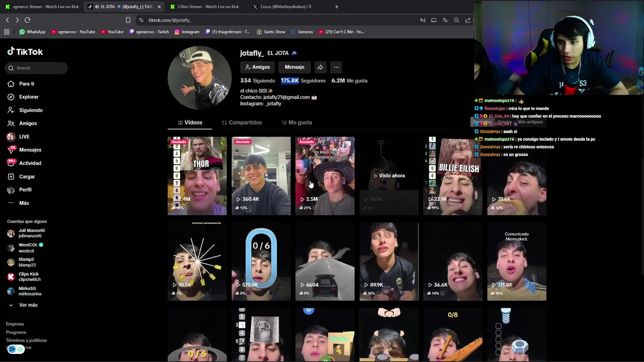Click browser back arrow
Viewport: 644px width, 362px height.
click(8, 20)
